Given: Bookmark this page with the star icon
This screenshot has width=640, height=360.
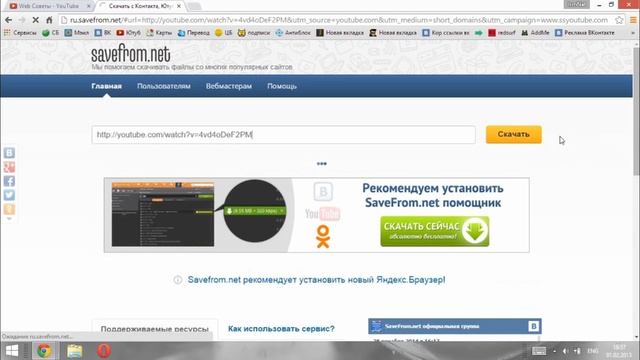Looking at the screenshot, I should point(619,20).
